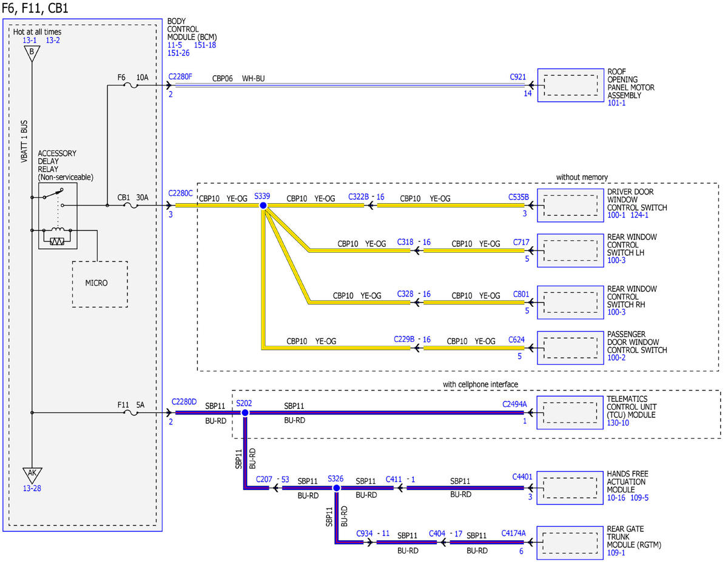Select inline connector C318
The height and width of the screenshot is (562, 728).
405,242
